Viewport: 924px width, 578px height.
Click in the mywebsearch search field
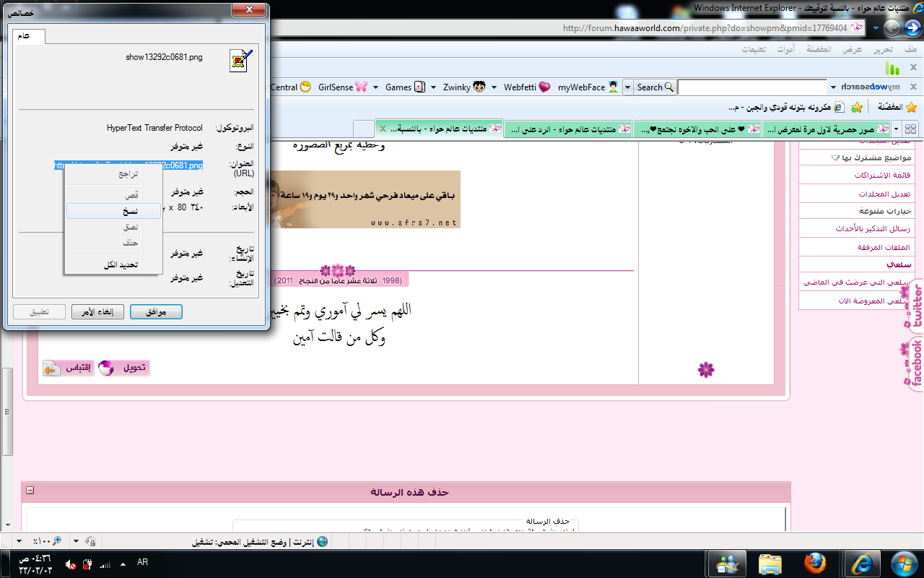point(751,87)
